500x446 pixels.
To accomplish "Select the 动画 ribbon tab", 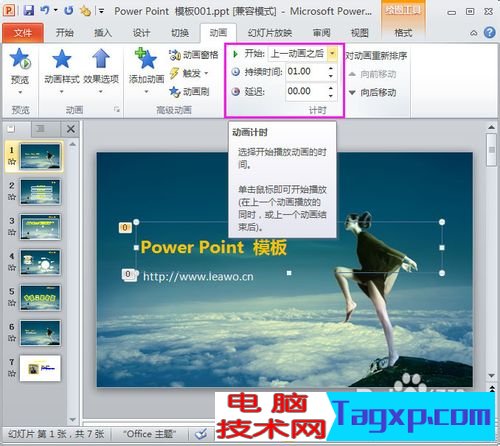I will 218,33.
